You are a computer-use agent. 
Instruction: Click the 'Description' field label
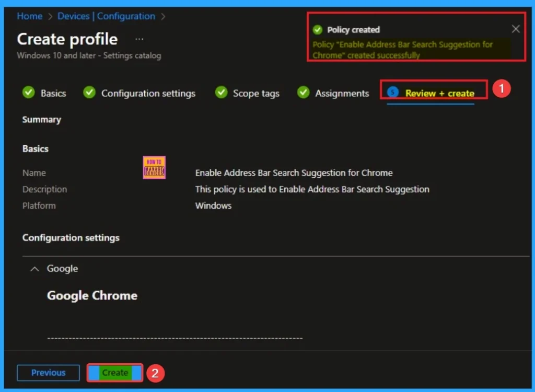click(x=45, y=189)
